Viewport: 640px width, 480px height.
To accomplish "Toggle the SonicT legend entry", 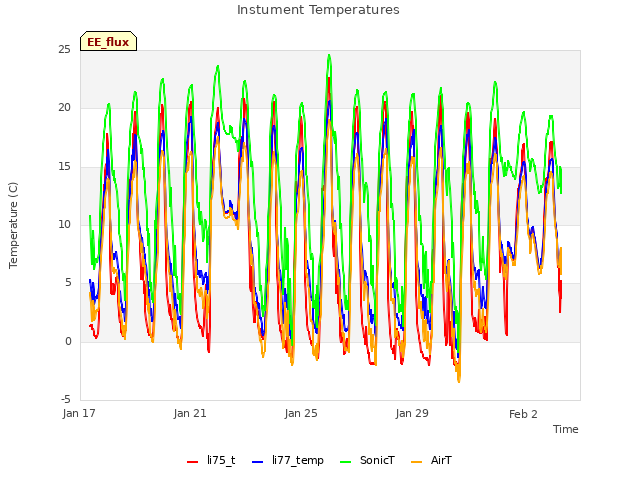I will pyautogui.click(x=367, y=460).
